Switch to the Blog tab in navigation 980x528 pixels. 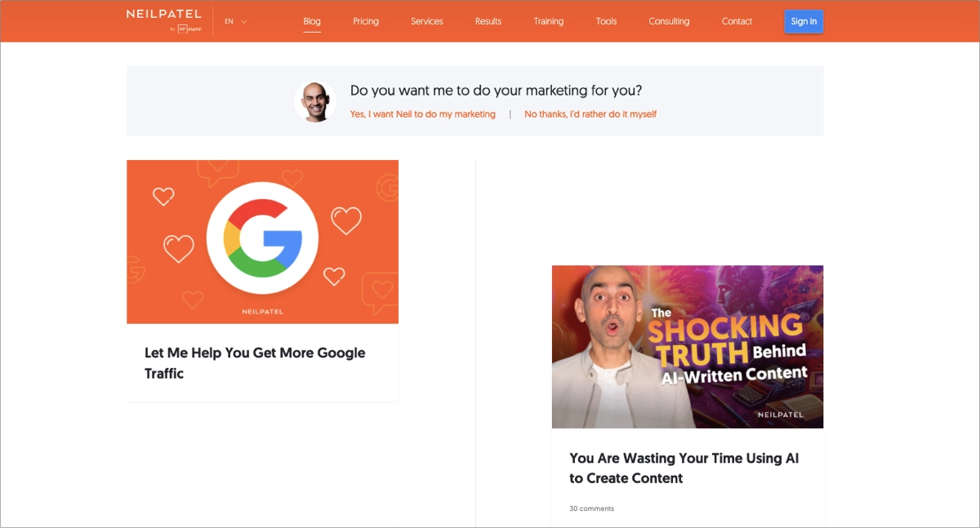[x=311, y=21]
